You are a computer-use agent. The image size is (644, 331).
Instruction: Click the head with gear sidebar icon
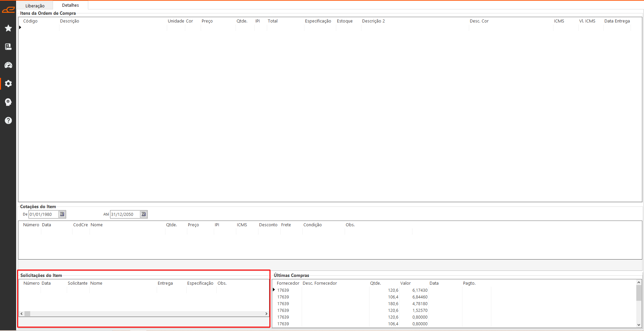coord(8,102)
